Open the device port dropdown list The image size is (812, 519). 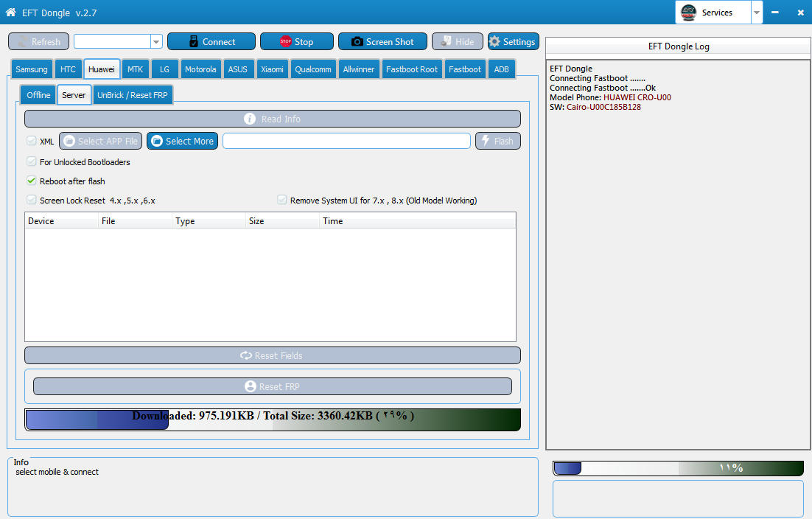(156, 42)
